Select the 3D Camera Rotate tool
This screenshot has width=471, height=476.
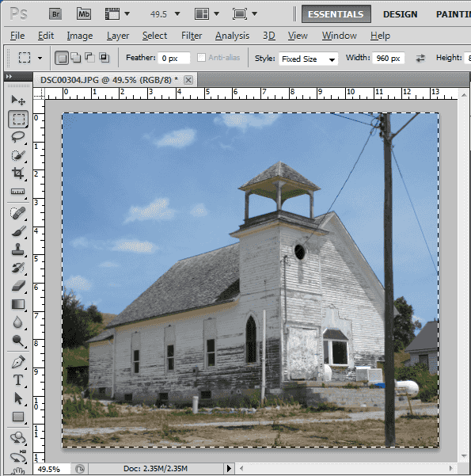pyautogui.click(x=18, y=456)
